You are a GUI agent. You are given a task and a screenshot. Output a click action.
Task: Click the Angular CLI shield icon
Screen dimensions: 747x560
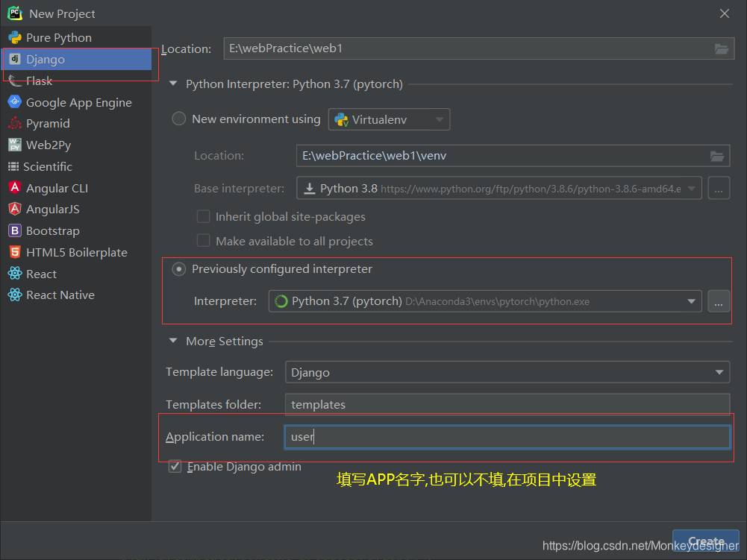coord(15,188)
